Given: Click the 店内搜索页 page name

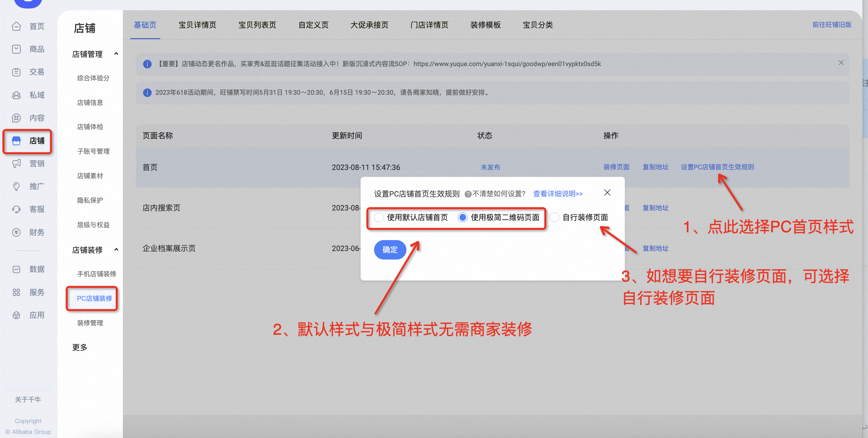Looking at the screenshot, I should [161, 208].
